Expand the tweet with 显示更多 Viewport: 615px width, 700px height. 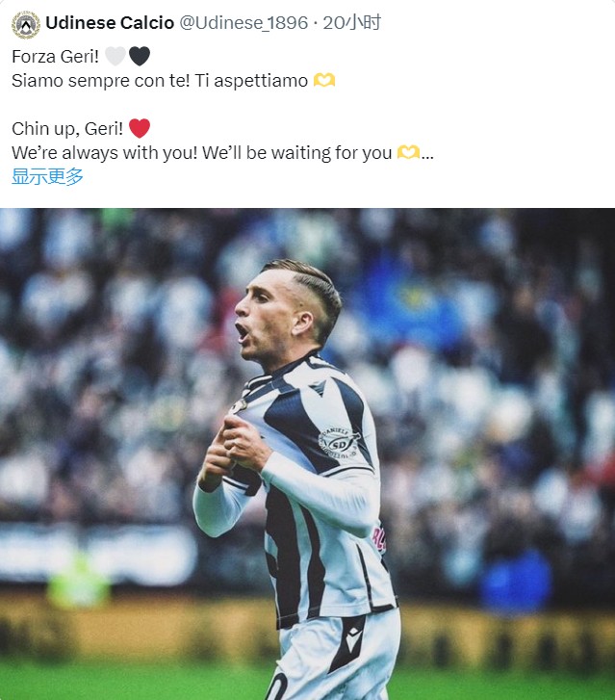click(x=47, y=176)
